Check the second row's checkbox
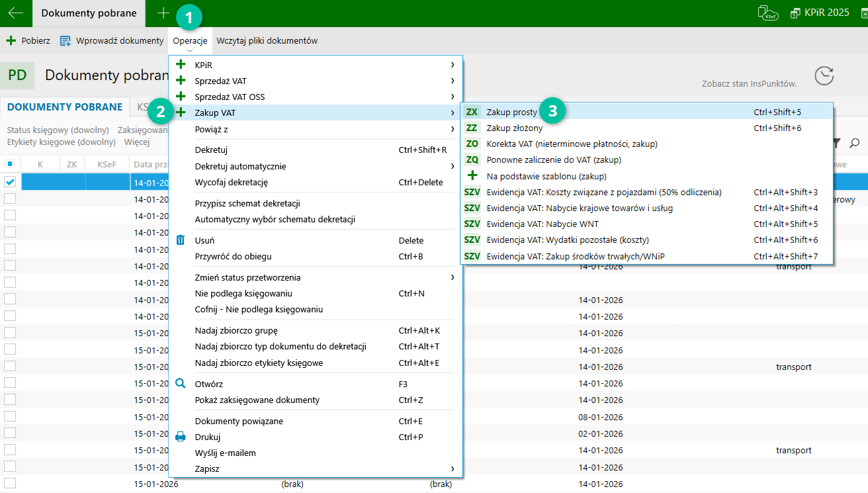The width and height of the screenshot is (868, 493). pos(10,198)
